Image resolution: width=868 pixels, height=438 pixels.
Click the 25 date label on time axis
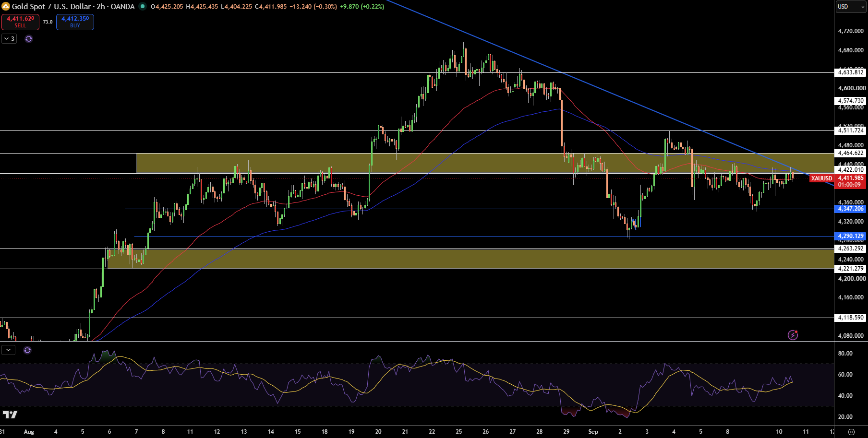coord(459,432)
